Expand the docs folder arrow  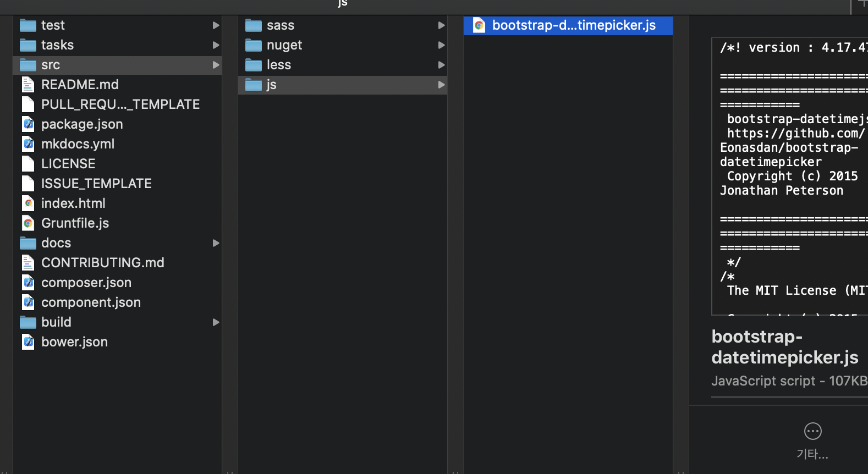point(216,243)
